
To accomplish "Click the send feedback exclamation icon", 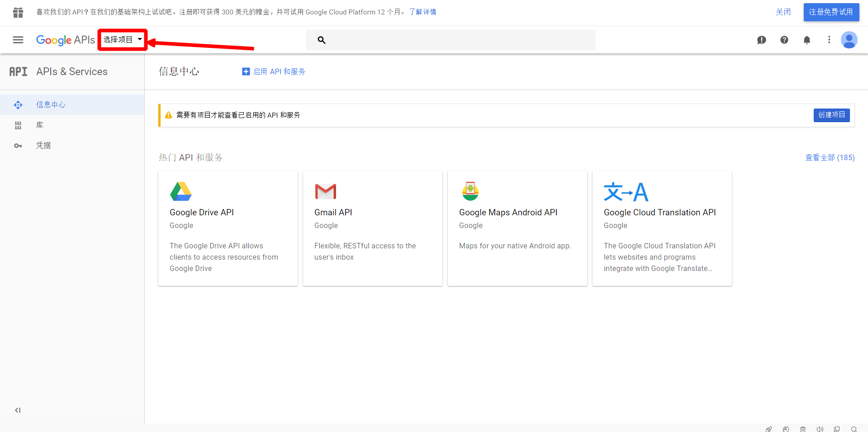I will pos(762,40).
